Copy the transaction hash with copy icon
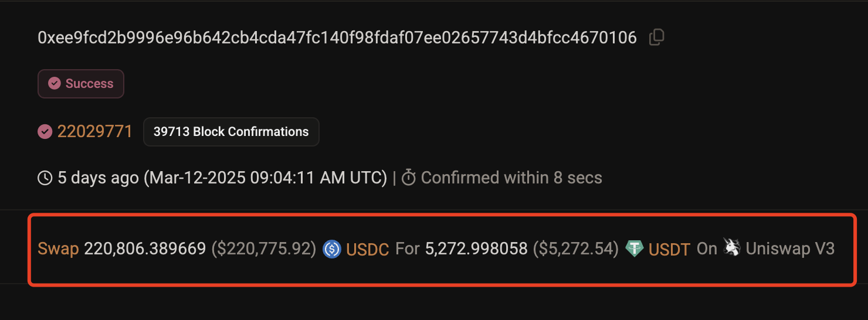The image size is (868, 320). pos(656,38)
